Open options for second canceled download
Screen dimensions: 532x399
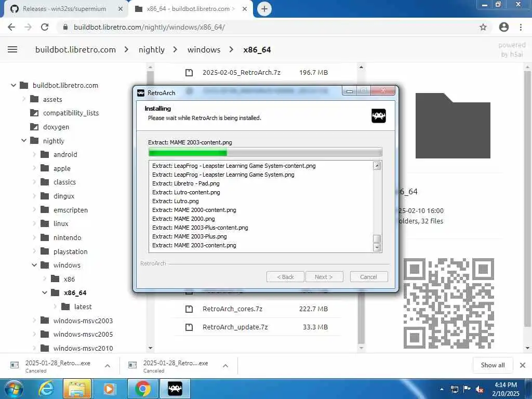225,366
